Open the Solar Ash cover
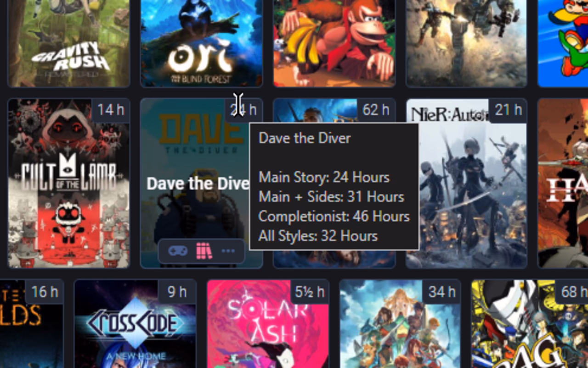This screenshot has height=368, width=588. (x=268, y=324)
